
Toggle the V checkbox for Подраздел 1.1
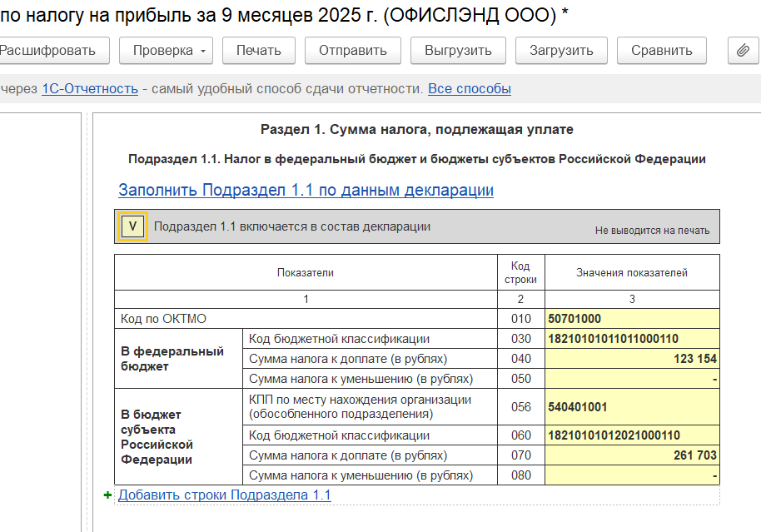(132, 226)
